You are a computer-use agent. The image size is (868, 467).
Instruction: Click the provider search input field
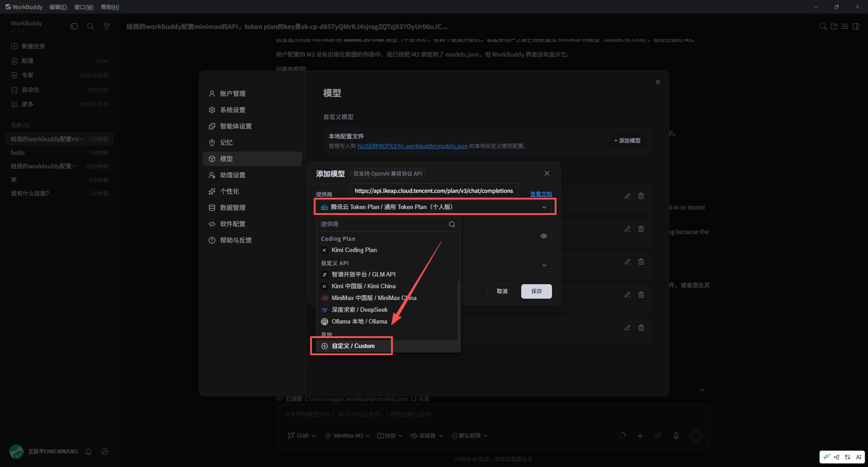tap(382, 224)
